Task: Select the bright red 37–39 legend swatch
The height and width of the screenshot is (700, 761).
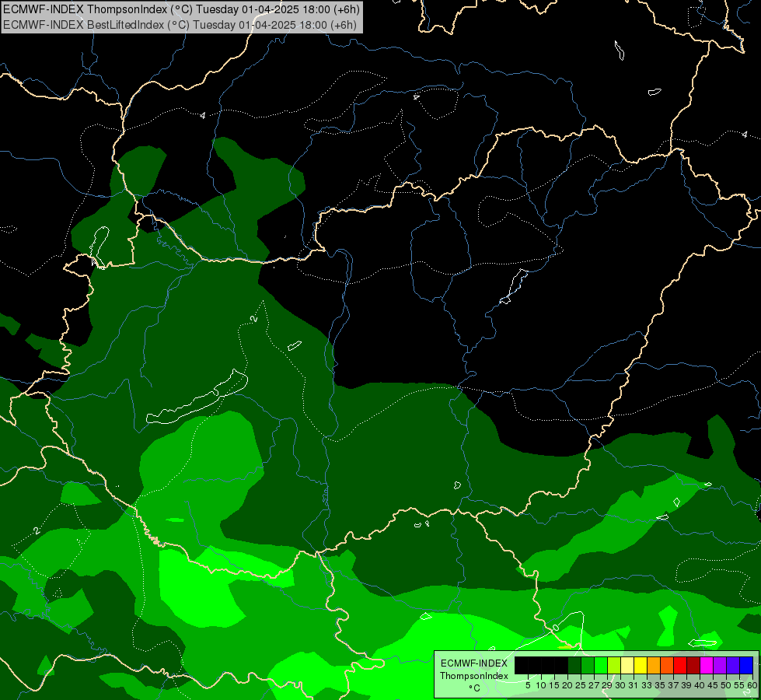Action: pyautogui.click(x=680, y=666)
